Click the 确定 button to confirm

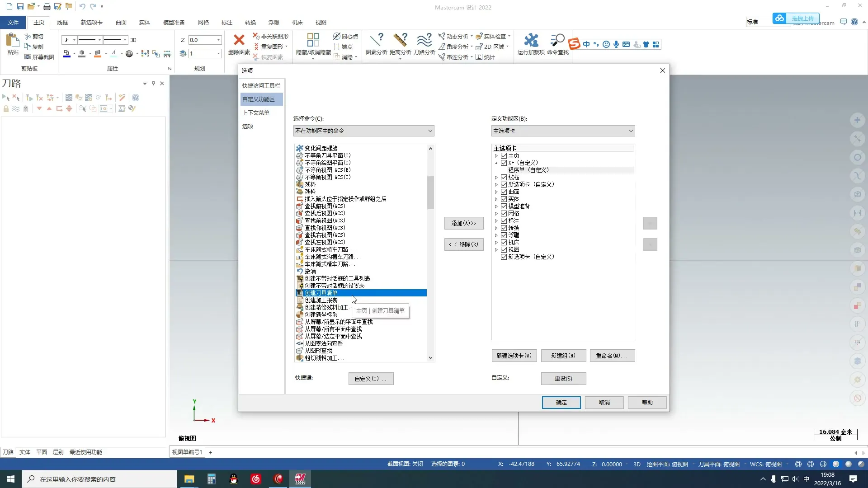561,402
